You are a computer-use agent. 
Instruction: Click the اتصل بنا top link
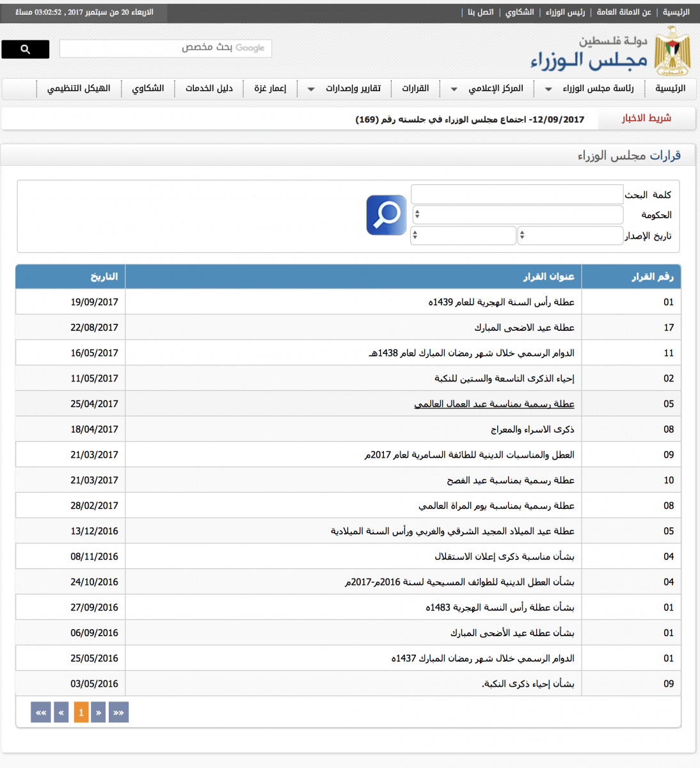coord(481,12)
